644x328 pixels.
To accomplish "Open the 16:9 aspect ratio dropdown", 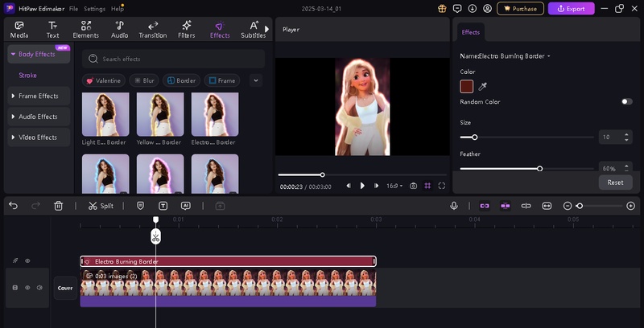I will click(394, 186).
